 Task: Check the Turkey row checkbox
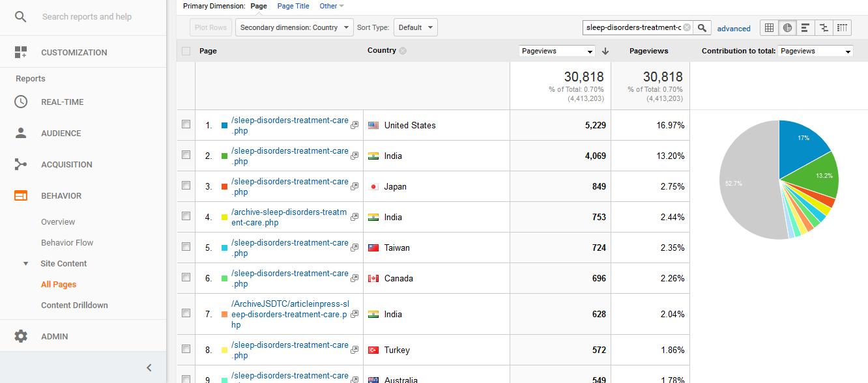[186, 348]
